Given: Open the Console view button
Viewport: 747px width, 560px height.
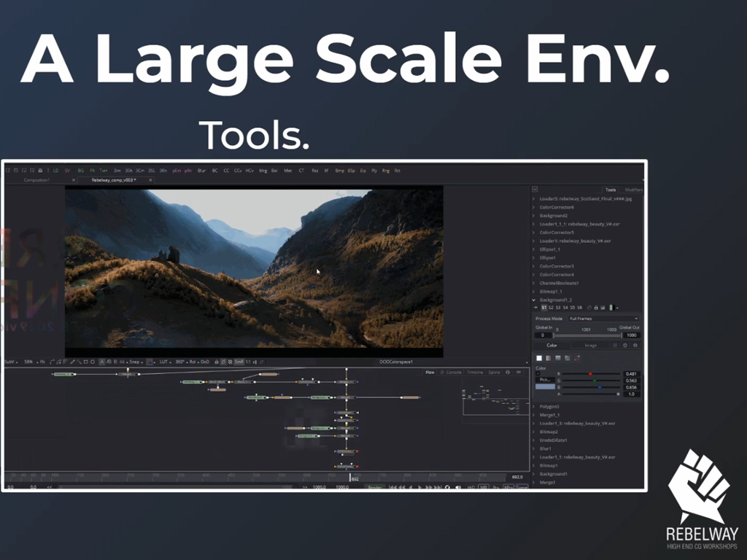Looking at the screenshot, I should click(x=451, y=373).
